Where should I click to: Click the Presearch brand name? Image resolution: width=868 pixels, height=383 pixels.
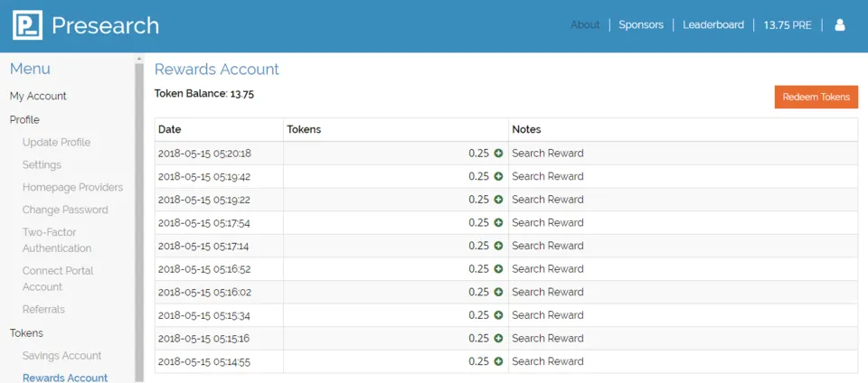[x=105, y=25]
